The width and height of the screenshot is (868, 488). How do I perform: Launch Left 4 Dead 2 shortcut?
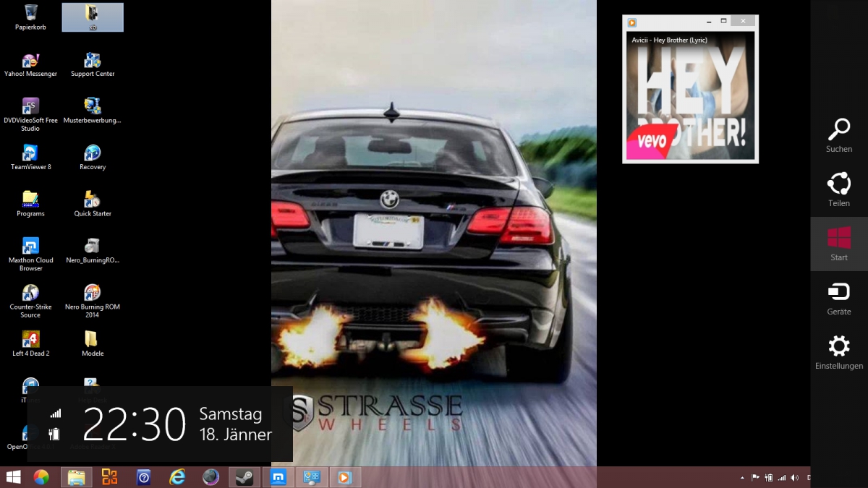pos(31,344)
